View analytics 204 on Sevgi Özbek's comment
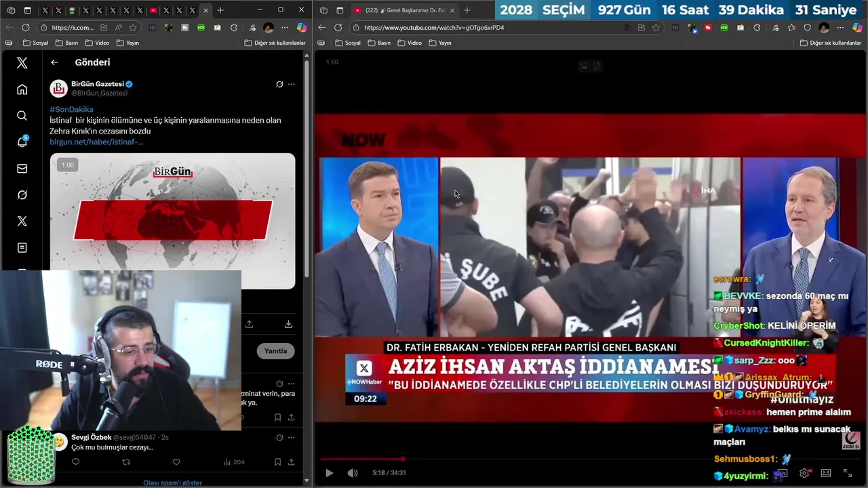Screen dimensions: 868x488 (234, 462)
